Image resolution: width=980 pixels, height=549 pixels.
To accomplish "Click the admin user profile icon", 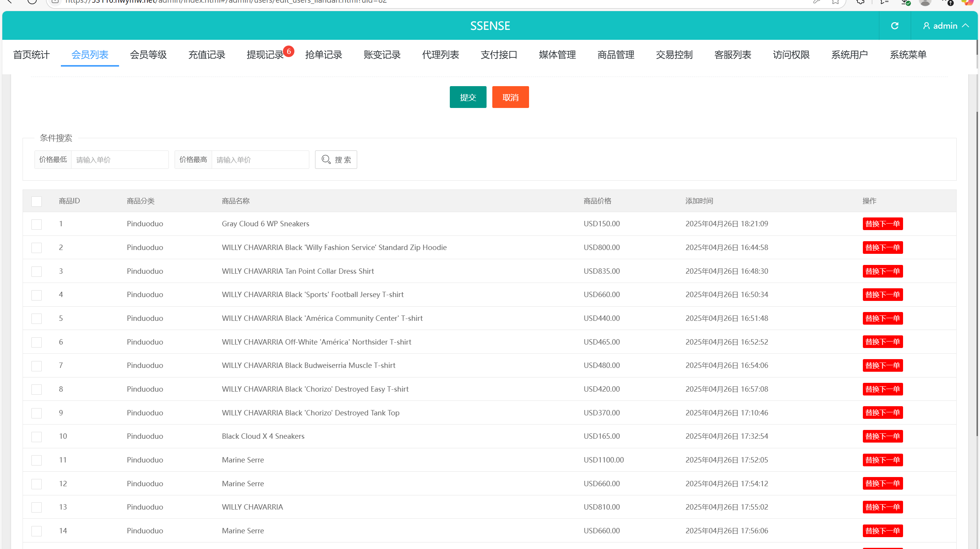I will point(926,26).
